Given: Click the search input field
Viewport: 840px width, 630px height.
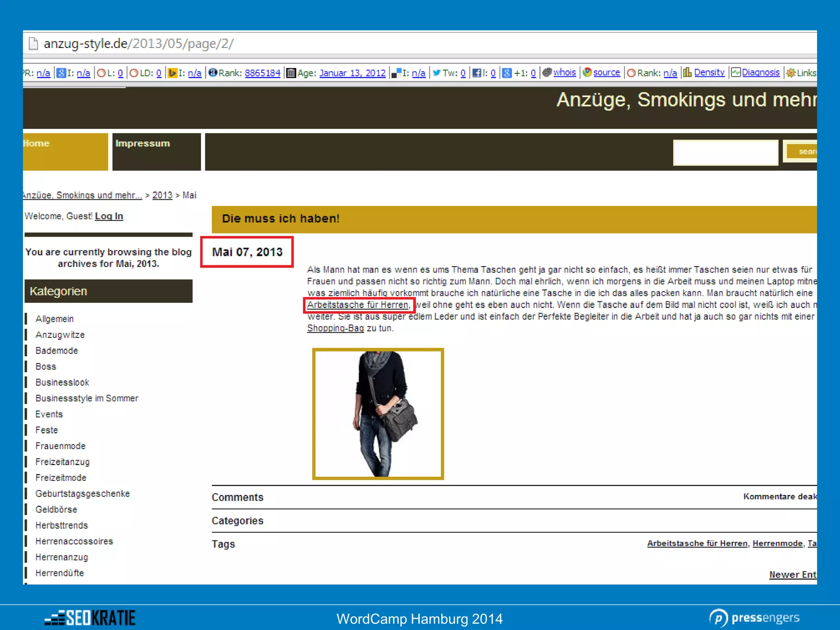Looking at the screenshot, I should tap(725, 153).
